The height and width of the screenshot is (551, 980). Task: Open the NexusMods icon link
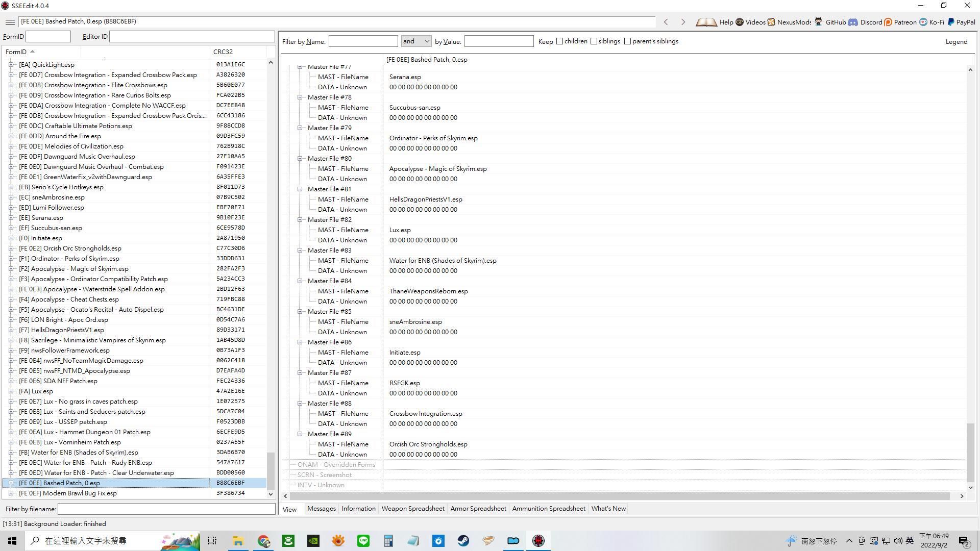[771, 22]
